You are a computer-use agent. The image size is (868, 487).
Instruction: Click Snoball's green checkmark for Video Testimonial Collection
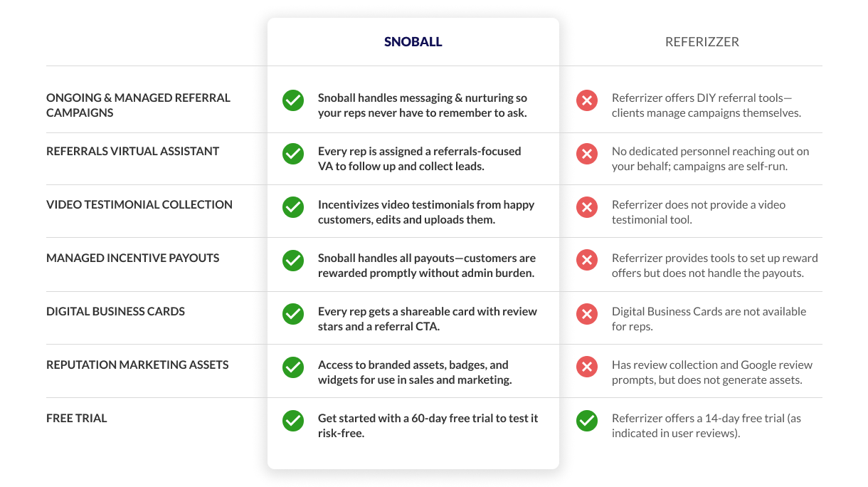click(x=293, y=207)
